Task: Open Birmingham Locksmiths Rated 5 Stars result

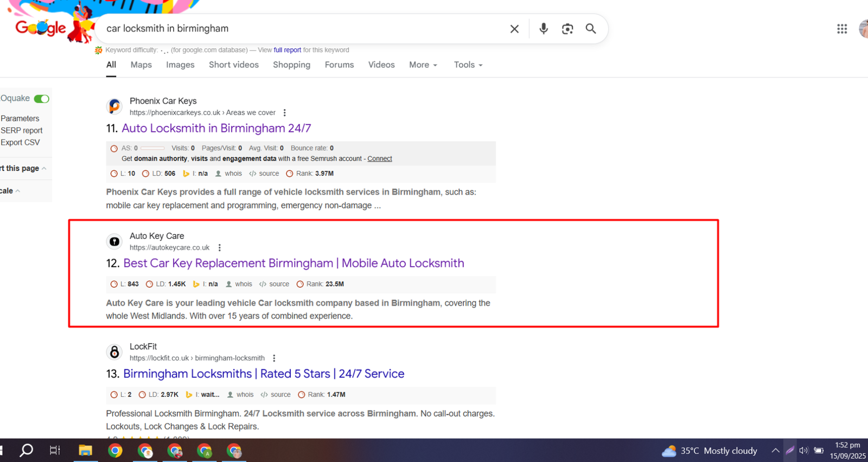Action: point(263,374)
